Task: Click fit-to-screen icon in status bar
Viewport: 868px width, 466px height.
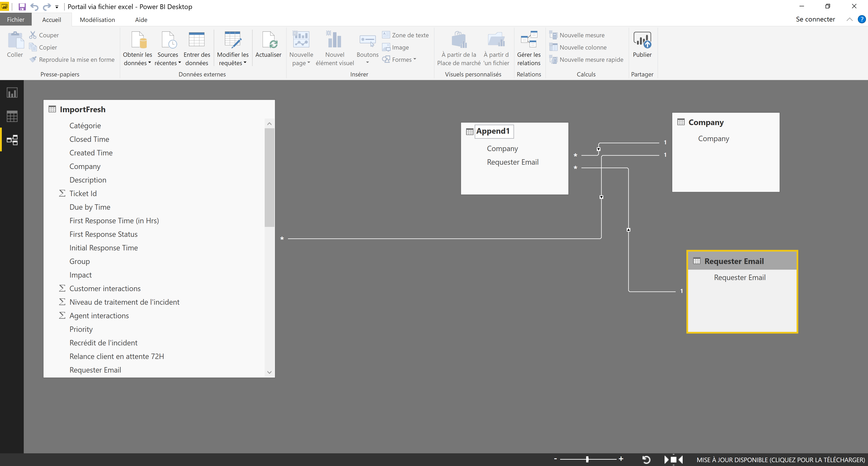Action: [x=673, y=459]
